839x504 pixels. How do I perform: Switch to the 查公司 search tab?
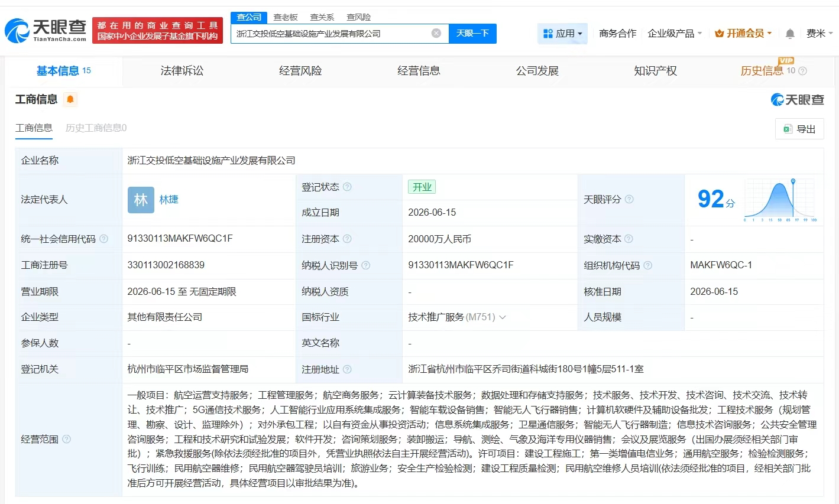click(249, 17)
